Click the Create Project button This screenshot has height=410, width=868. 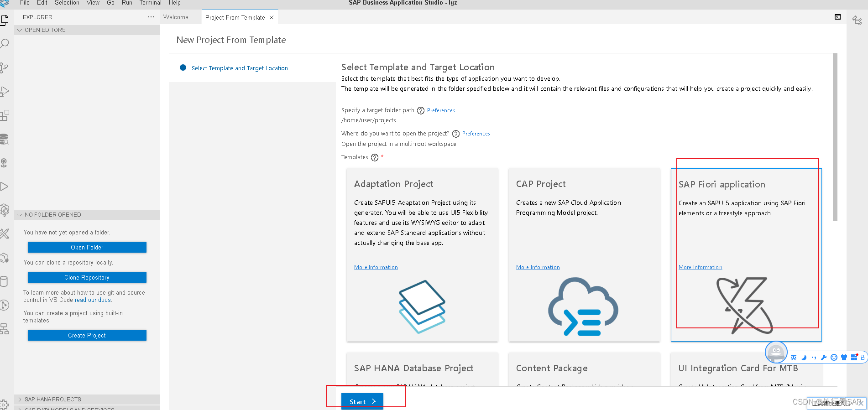tap(87, 335)
